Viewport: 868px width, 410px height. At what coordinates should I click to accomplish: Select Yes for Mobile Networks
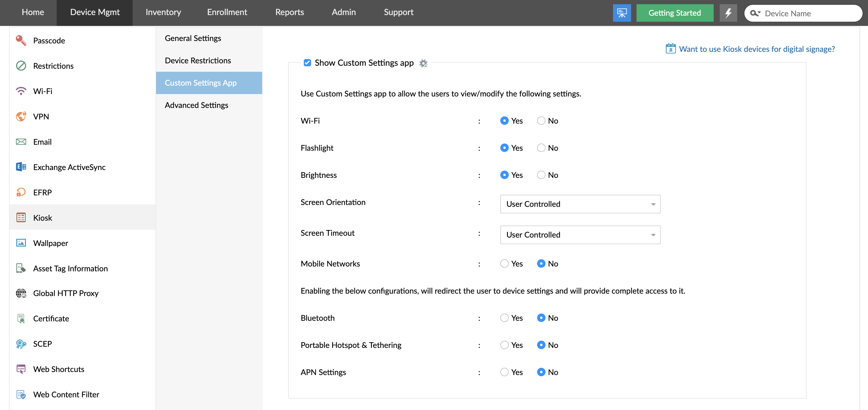(504, 263)
